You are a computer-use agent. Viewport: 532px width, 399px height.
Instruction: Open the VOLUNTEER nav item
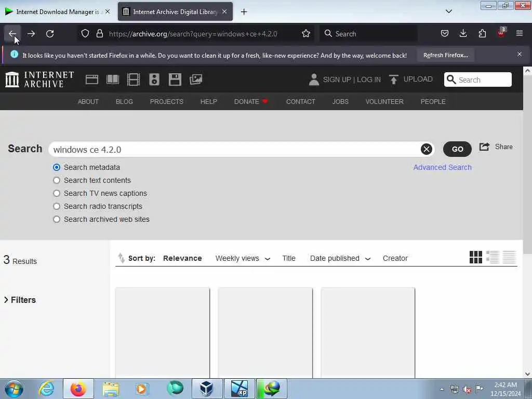pos(384,102)
